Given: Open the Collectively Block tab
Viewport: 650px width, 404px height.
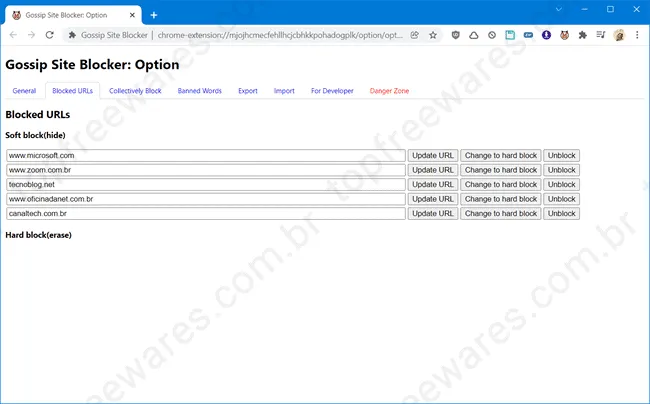Looking at the screenshot, I should (135, 91).
